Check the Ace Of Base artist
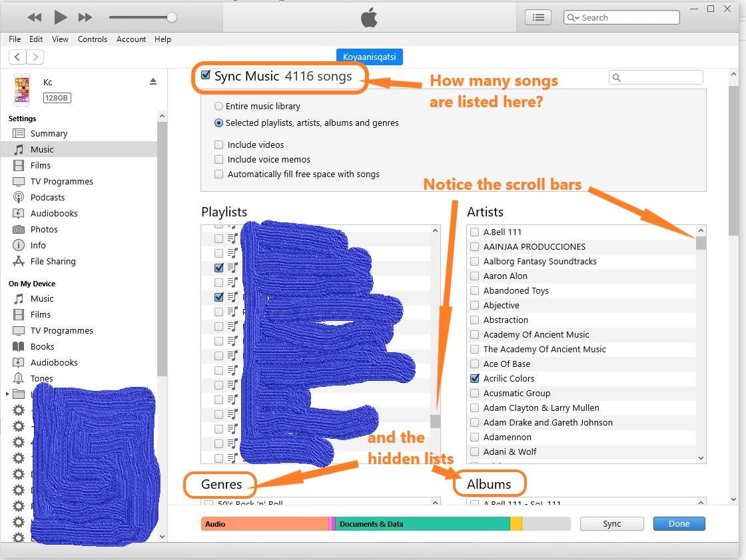746x560 pixels. [x=474, y=364]
